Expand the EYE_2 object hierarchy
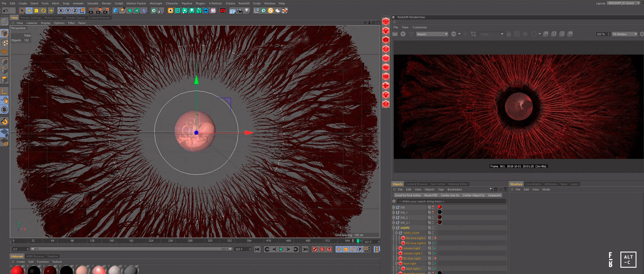Screen dimensions: 644x274 click(x=394, y=218)
